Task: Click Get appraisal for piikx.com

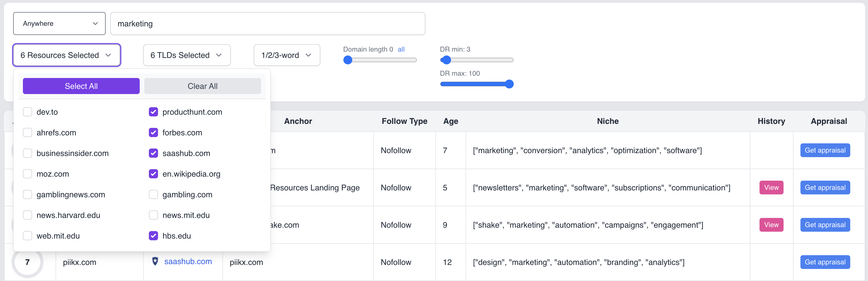Action: [825, 262]
